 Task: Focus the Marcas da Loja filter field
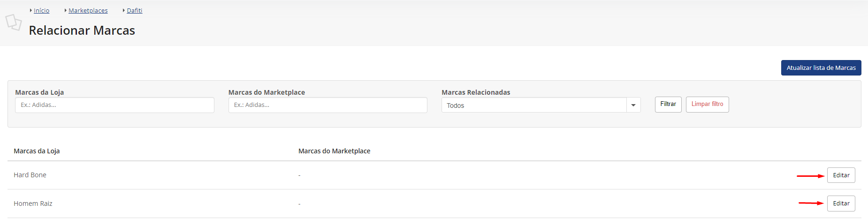point(114,105)
